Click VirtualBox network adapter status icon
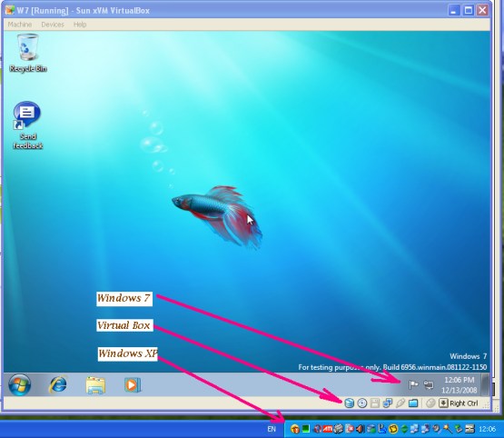The image size is (504, 438). tap(388, 403)
